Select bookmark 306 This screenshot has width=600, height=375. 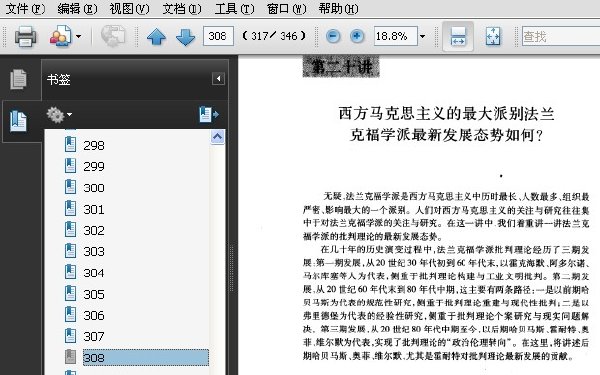point(94,315)
